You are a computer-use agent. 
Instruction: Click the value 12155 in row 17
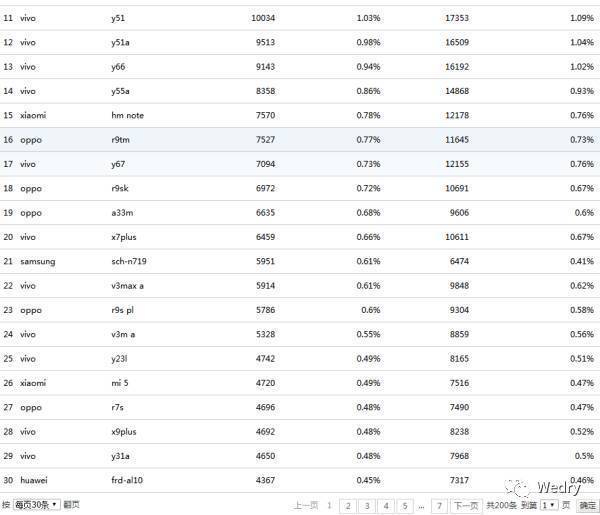457,164
